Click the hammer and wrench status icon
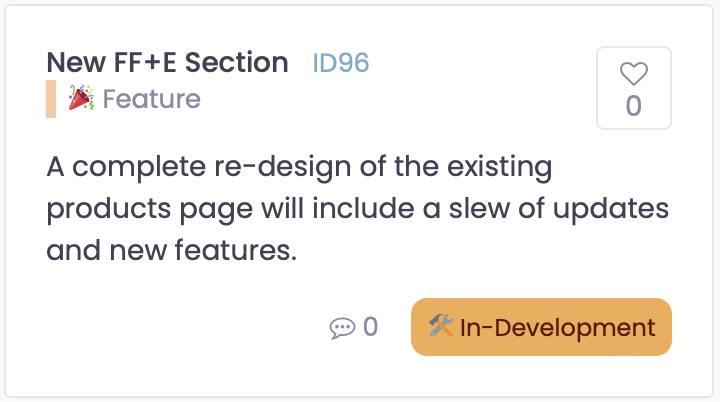 pos(441,326)
